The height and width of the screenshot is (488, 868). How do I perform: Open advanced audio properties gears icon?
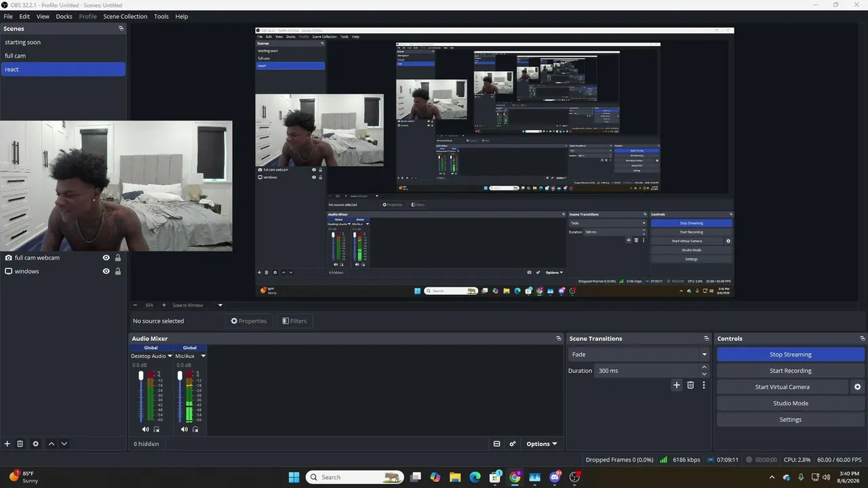coord(513,444)
